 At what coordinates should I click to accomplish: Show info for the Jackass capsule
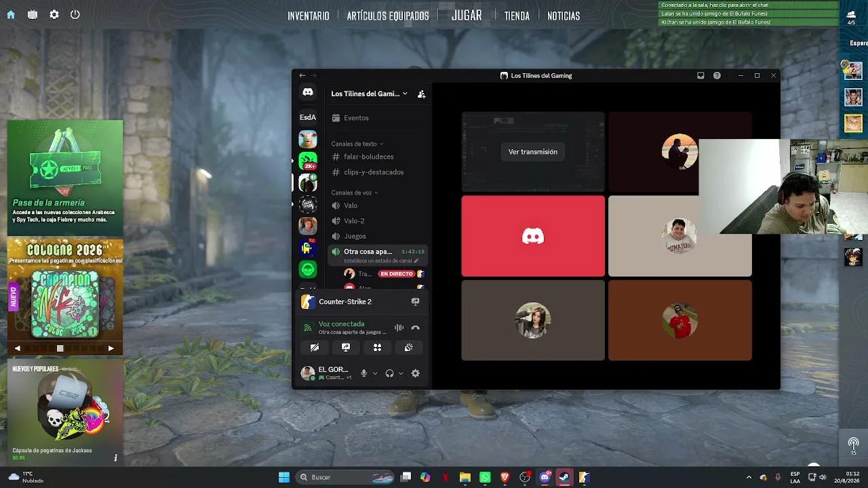[x=115, y=458]
